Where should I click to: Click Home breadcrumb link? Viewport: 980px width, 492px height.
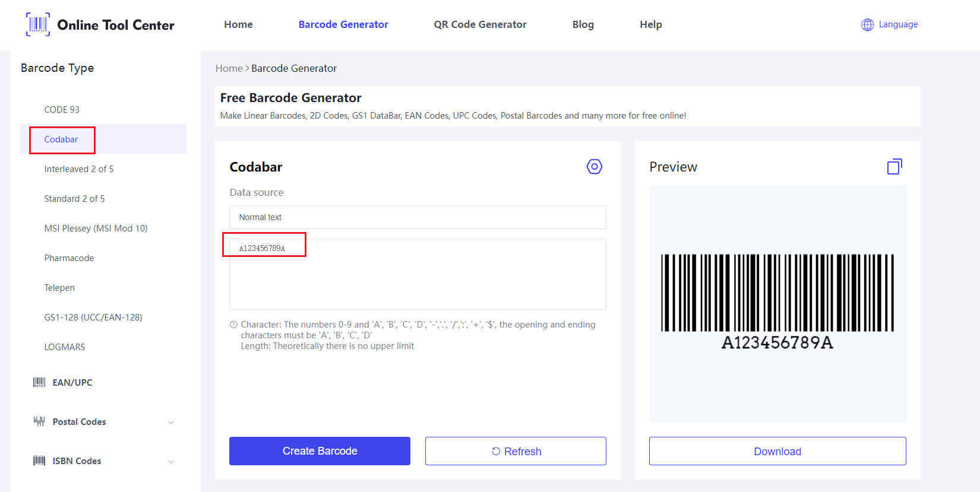point(229,68)
